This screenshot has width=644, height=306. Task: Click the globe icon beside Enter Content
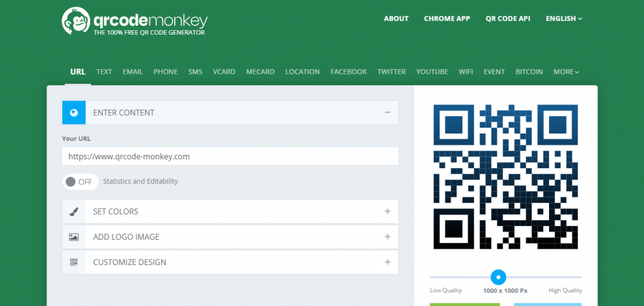click(x=74, y=113)
